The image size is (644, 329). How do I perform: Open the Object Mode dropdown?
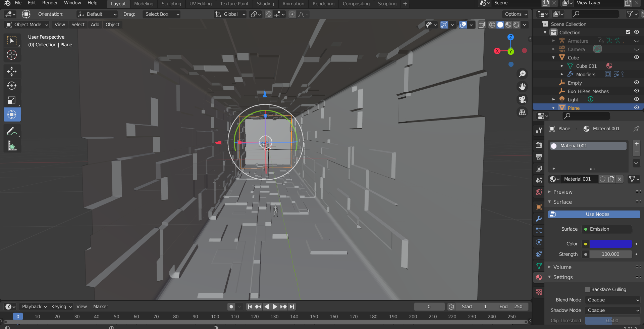point(27,25)
